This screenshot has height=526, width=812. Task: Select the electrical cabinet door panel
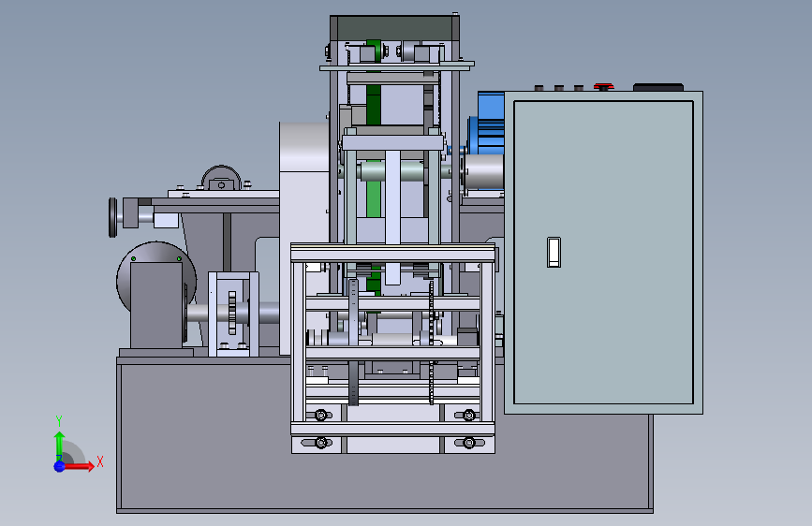(x=603, y=252)
